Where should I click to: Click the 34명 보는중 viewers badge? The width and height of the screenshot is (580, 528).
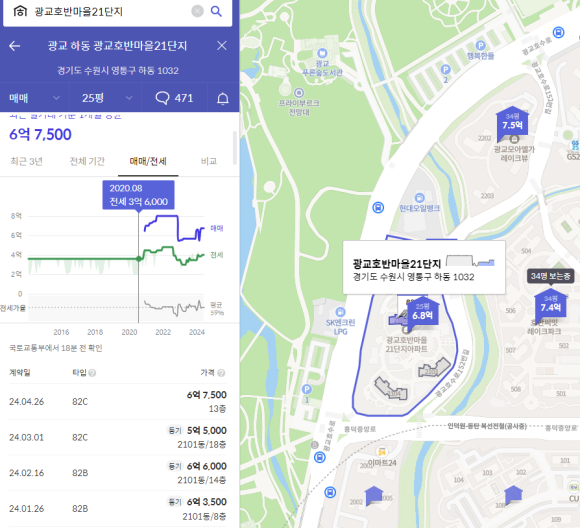click(x=550, y=276)
